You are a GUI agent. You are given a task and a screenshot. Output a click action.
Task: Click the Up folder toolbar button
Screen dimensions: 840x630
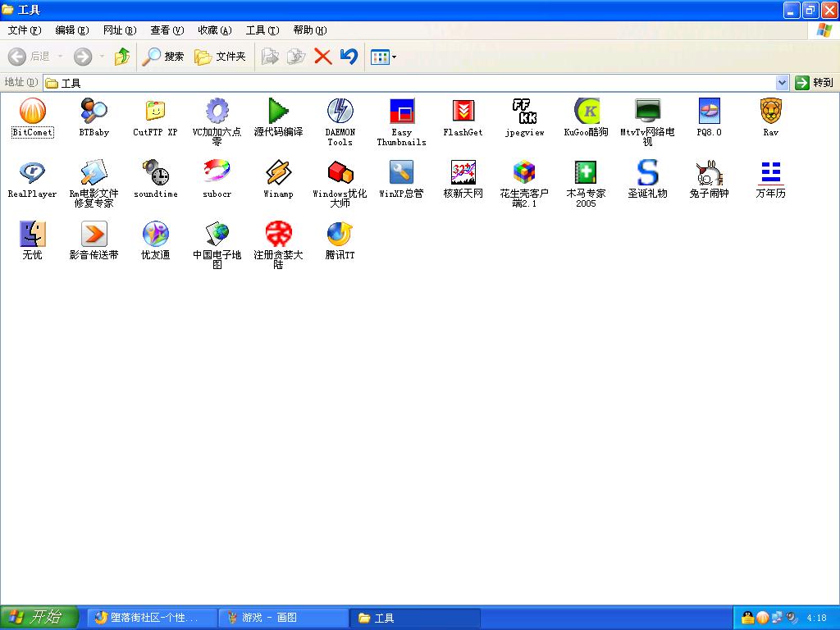pos(122,57)
